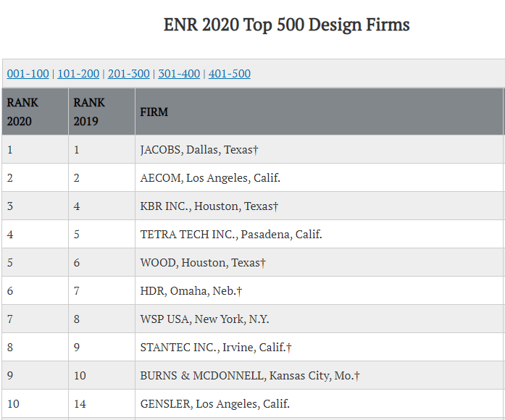Click the ENR 2020 Top 500 Design Firms title
The image size is (505, 420).
pyautogui.click(x=286, y=25)
